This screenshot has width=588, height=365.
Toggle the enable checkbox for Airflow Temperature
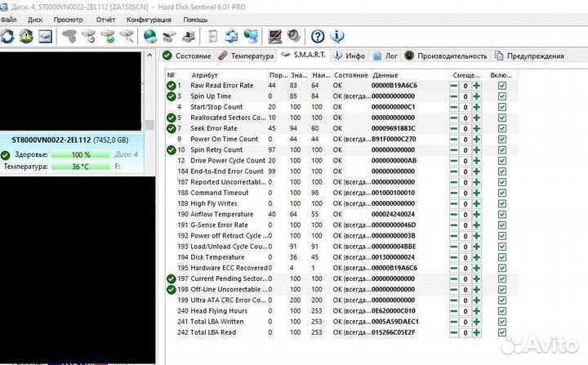pos(502,215)
